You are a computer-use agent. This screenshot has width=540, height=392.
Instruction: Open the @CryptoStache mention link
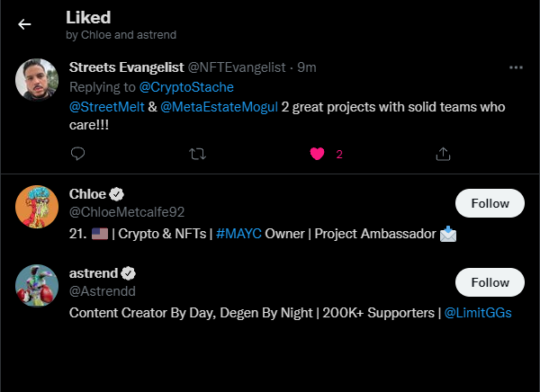(186, 87)
